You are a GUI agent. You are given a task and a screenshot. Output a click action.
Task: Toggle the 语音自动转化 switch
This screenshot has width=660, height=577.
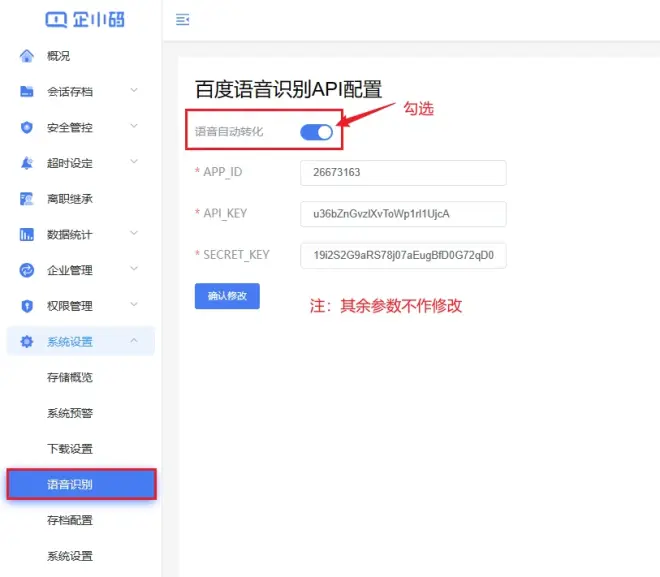coord(316,132)
